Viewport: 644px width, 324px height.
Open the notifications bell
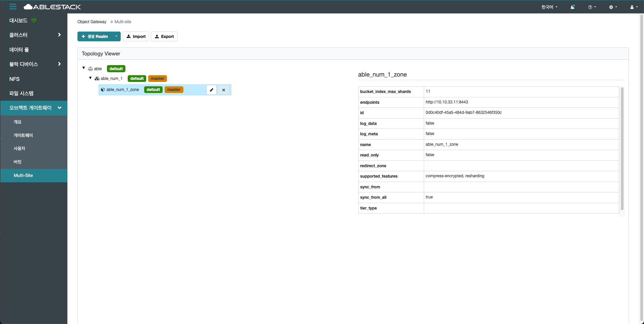pos(572,7)
